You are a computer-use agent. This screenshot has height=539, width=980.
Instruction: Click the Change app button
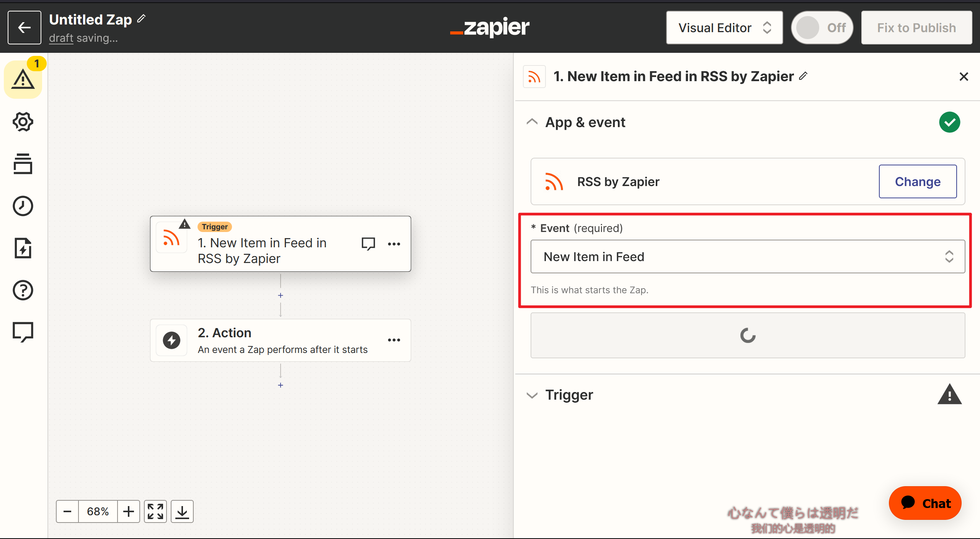coord(918,181)
